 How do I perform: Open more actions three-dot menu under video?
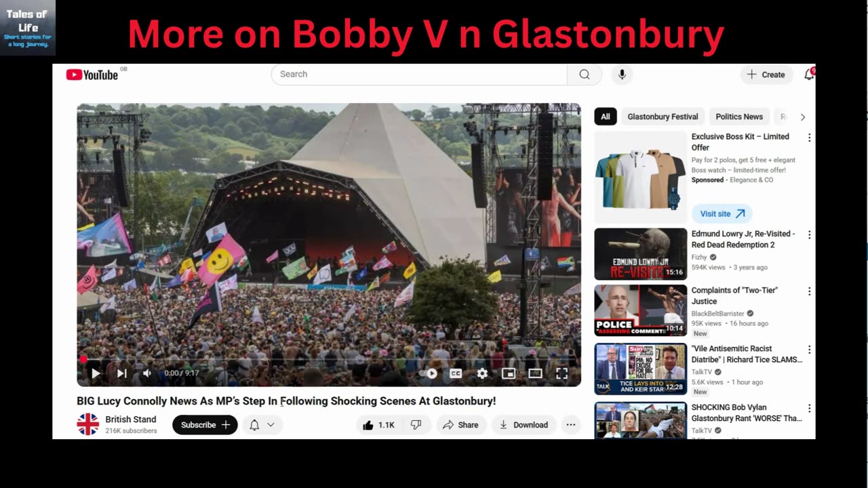pyautogui.click(x=571, y=425)
